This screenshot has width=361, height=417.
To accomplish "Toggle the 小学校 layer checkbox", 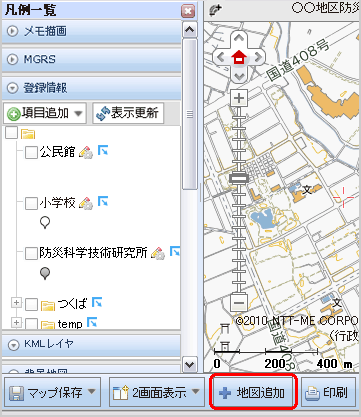I will click(x=31, y=203).
